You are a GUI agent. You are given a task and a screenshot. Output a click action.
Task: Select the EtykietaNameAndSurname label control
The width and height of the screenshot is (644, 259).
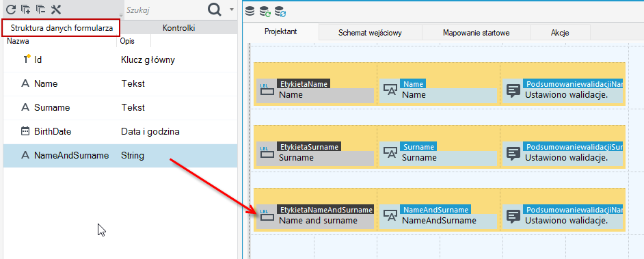coord(315,217)
